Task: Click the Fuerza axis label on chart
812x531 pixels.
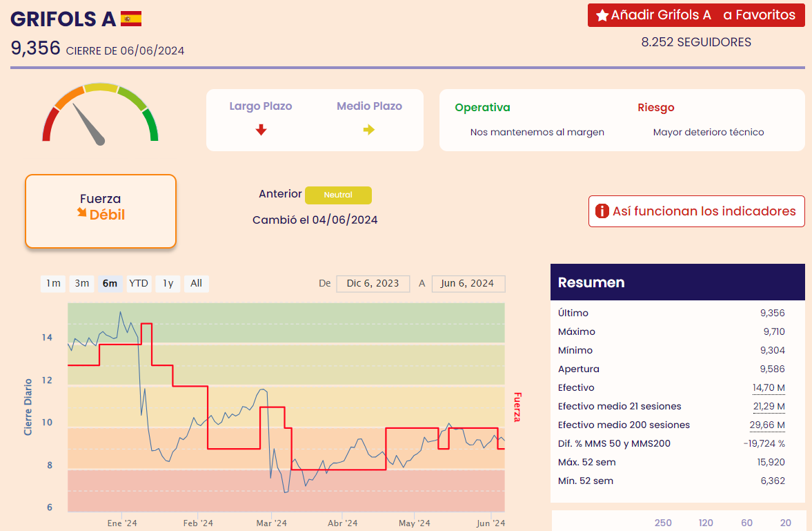Action: point(517,407)
